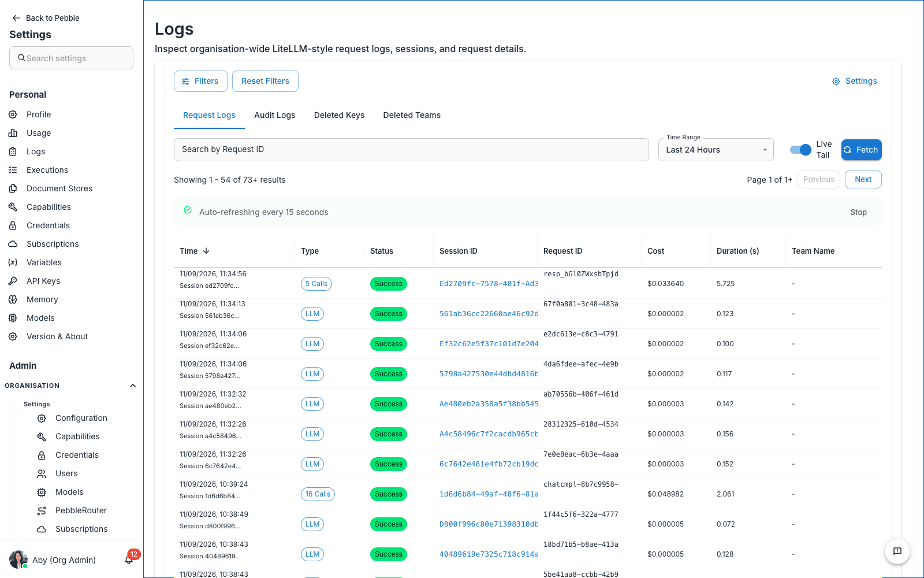This screenshot has height=578, width=924.
Task: Click Personal Models chip icon
Action: [13, 318]
